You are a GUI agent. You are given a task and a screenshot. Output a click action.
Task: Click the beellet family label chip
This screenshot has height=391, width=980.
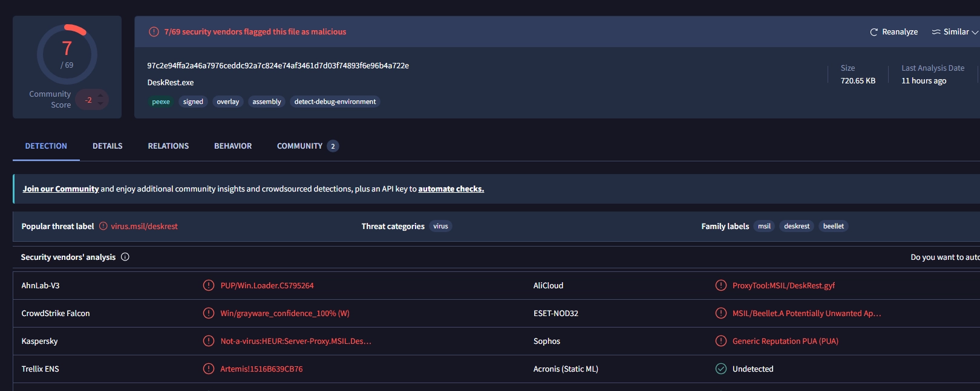pos(834,226)
